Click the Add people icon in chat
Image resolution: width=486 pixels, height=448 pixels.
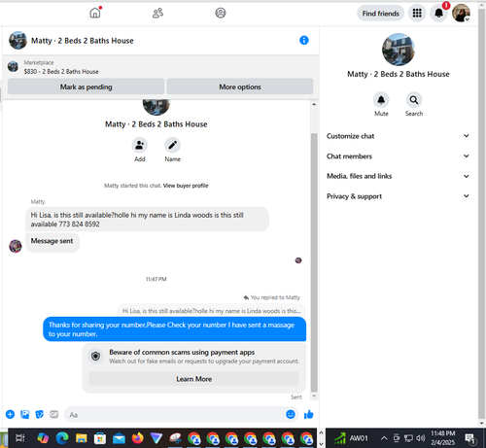140,145
